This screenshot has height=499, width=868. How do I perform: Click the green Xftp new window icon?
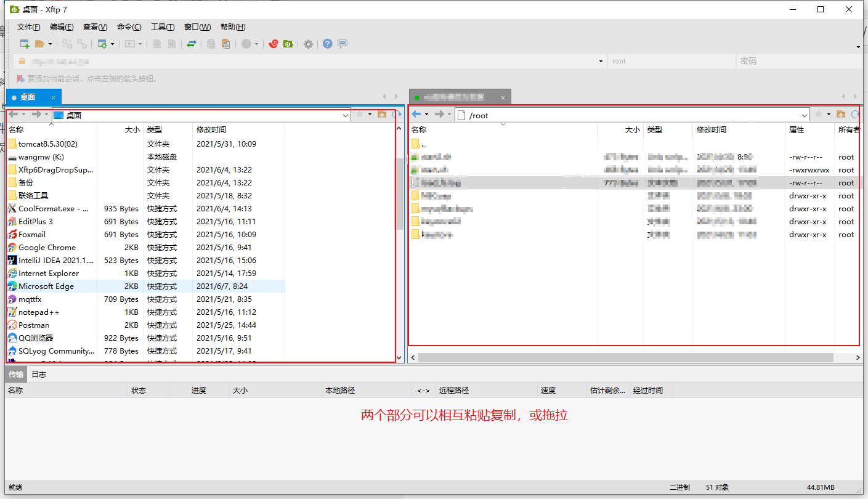click(288, 44)
